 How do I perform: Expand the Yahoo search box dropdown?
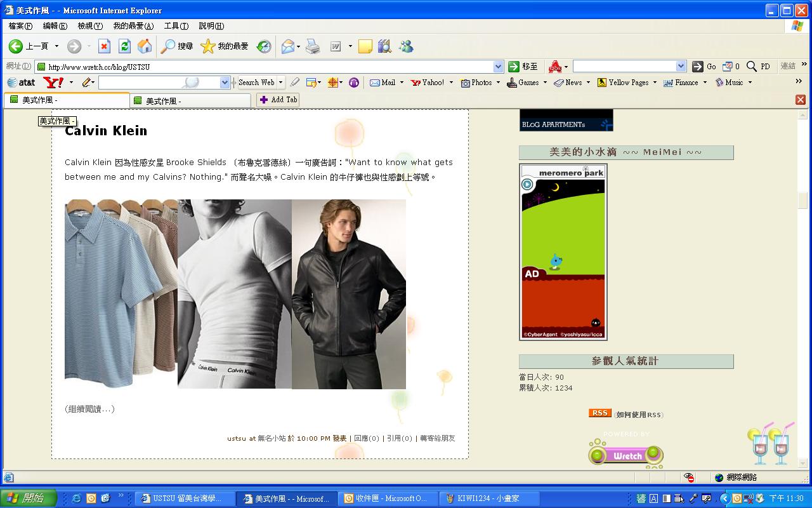225,83
